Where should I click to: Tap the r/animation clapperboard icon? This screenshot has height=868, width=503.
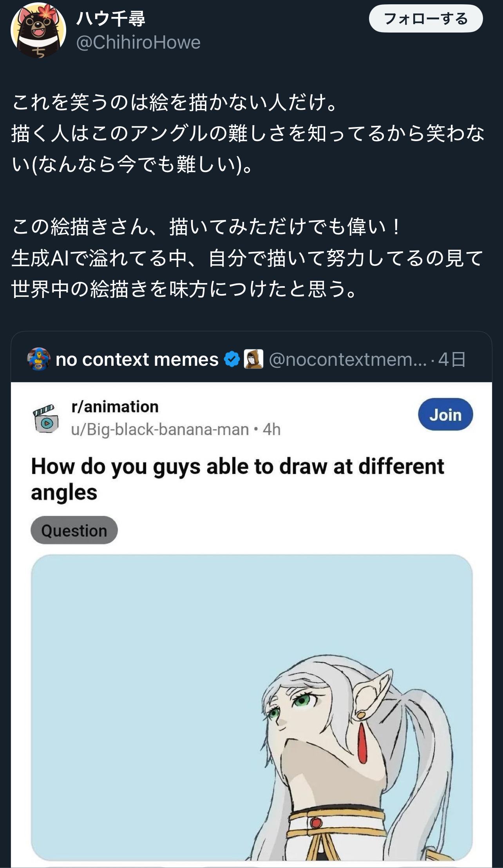pyautogui.click(x=45, y=419)
